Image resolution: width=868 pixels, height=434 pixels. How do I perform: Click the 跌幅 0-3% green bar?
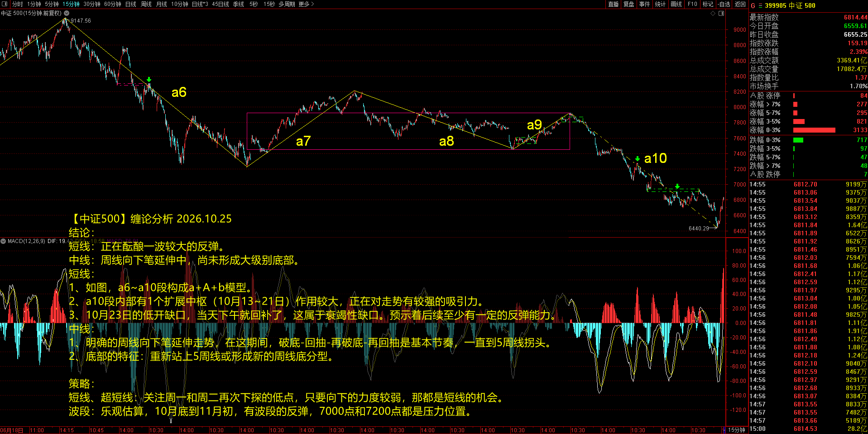click(x=798, y=140)
